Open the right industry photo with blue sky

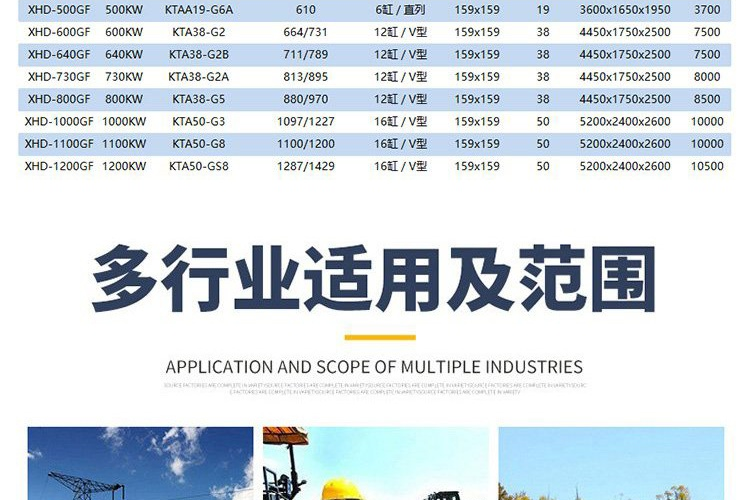(x=610, y=463)
